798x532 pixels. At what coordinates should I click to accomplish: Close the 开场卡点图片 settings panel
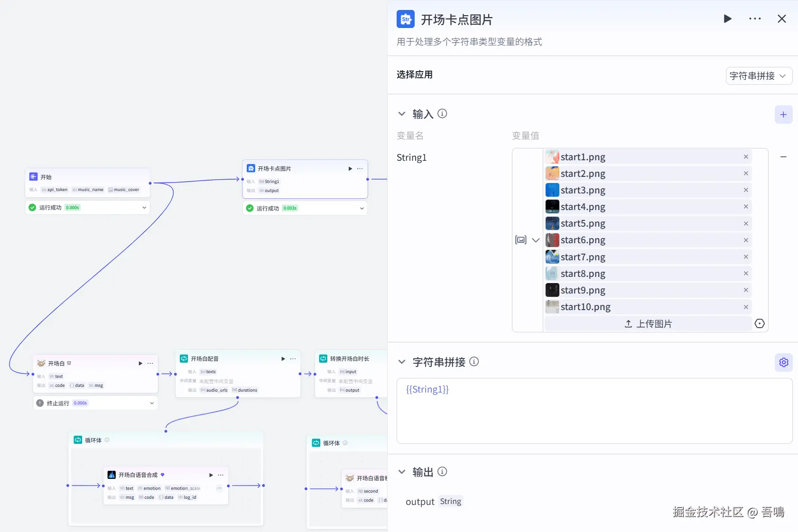(782, 19)
